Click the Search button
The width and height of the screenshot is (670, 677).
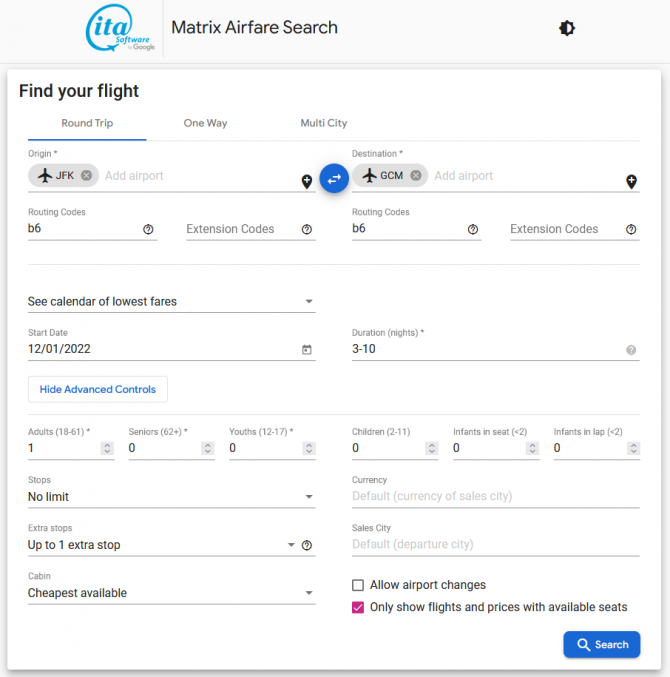(601, 645)
